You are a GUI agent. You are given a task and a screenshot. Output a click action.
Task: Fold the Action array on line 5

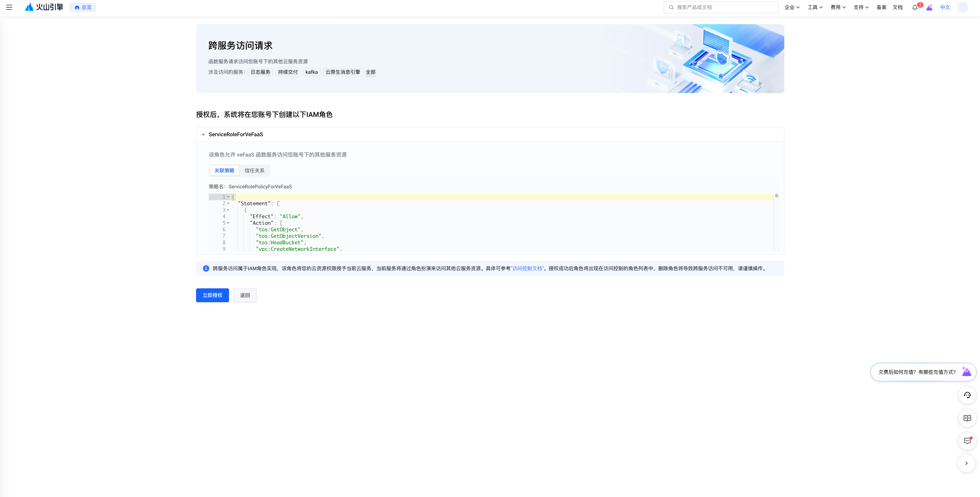point(228,223)
